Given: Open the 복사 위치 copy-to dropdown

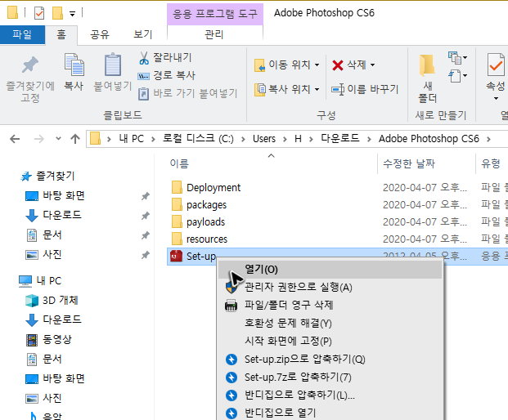Looking at the screenshot, I should [287, 89].
